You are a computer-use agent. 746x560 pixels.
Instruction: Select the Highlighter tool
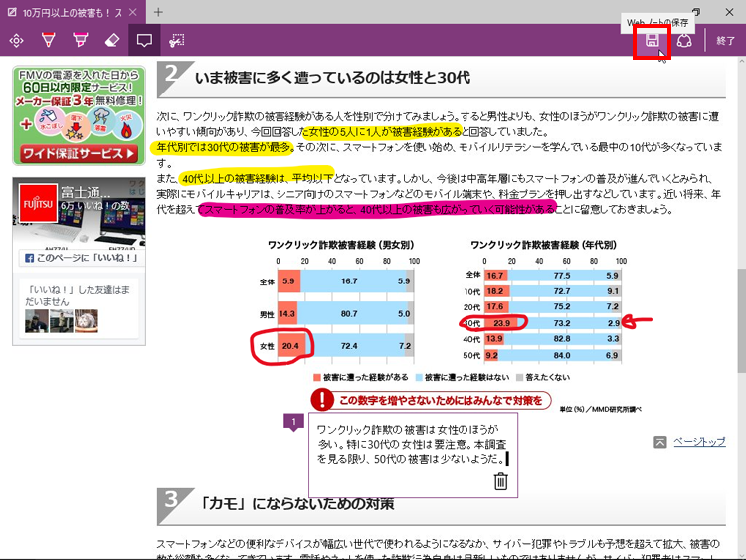[80, 41]
